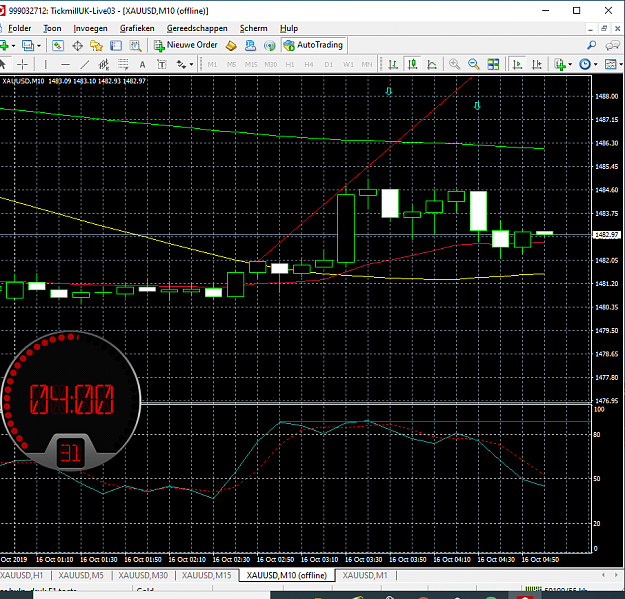Image resolution: width=625 pixels, height=599 pixels.
Task: Select the Crosshair tool
Action: [x=23, y=64]
